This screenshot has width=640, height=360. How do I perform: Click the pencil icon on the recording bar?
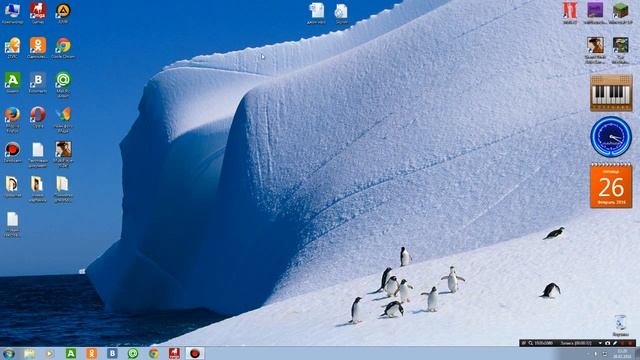(x=615, y=343)
